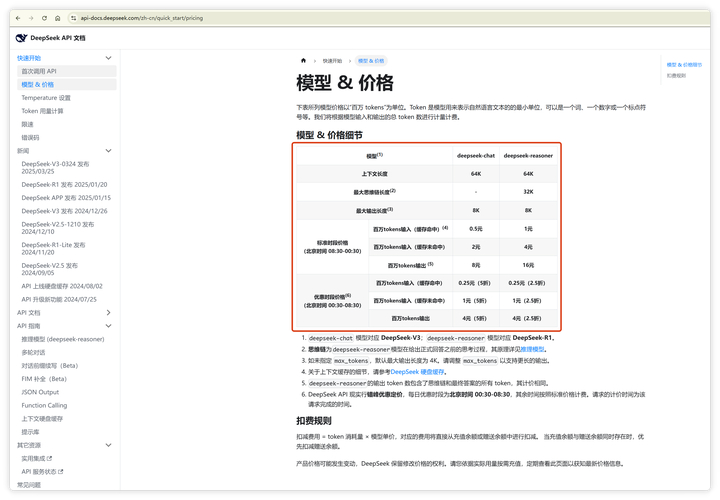Click the 32K max chain-of-thought cell
720x500 pixels.
(x=528, y=192)
